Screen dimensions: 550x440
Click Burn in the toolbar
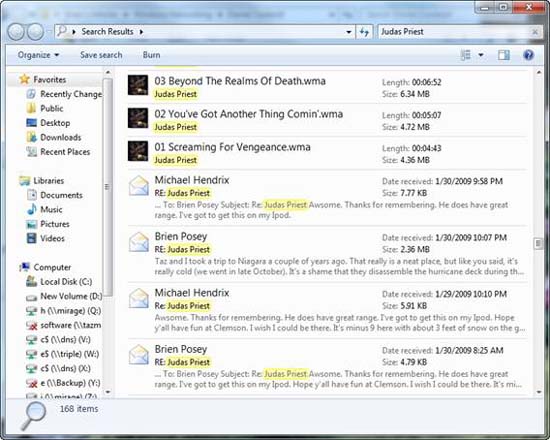click(x=152, y=55)
